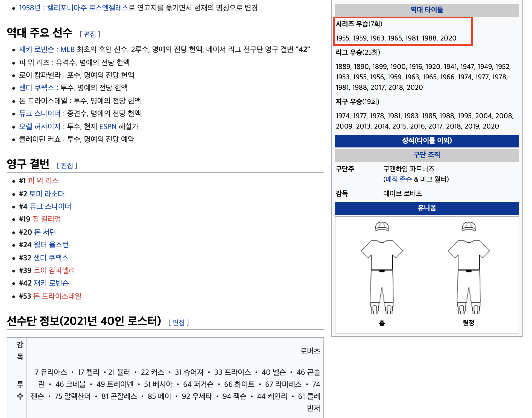Image resolution: width=532 pixels, height=418 pixels.
Task: Open the 캘리포니아주 로스엔젤레스 link
Action: click(x=88, y=8)
